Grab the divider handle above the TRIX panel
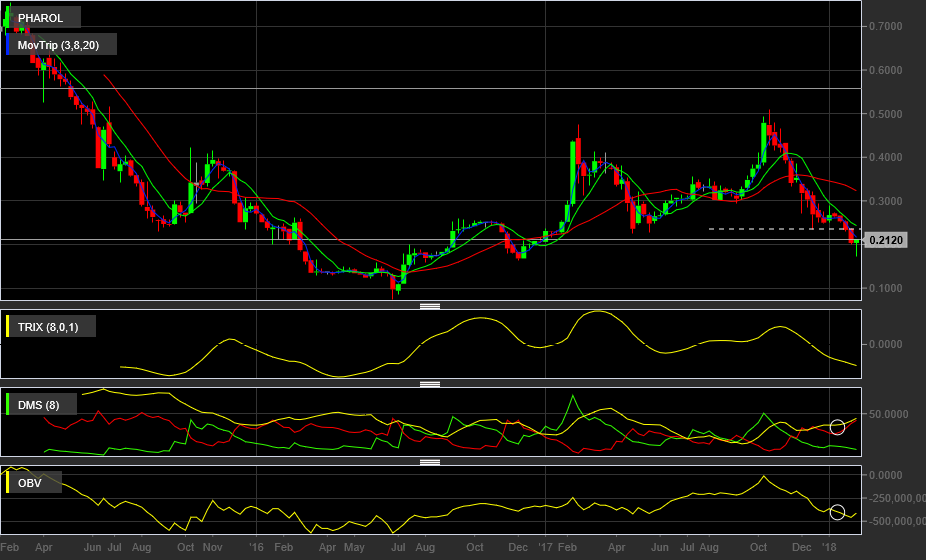The width and height of the screenshot is (926, 560). click(x=430, y=306)
